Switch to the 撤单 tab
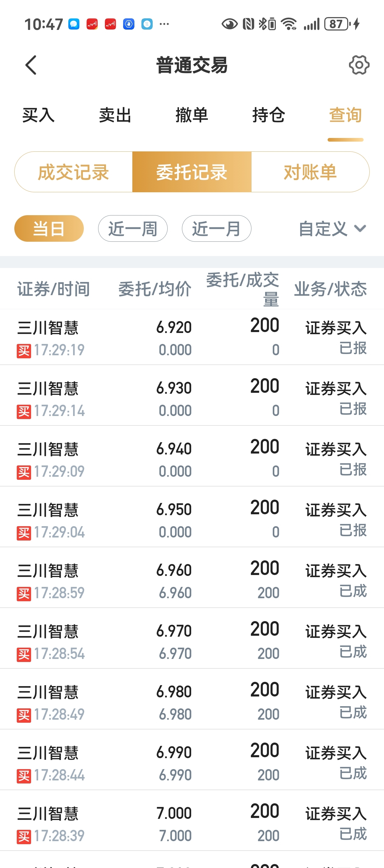This screenshot has height=868, width=384. tap(192, 115)
